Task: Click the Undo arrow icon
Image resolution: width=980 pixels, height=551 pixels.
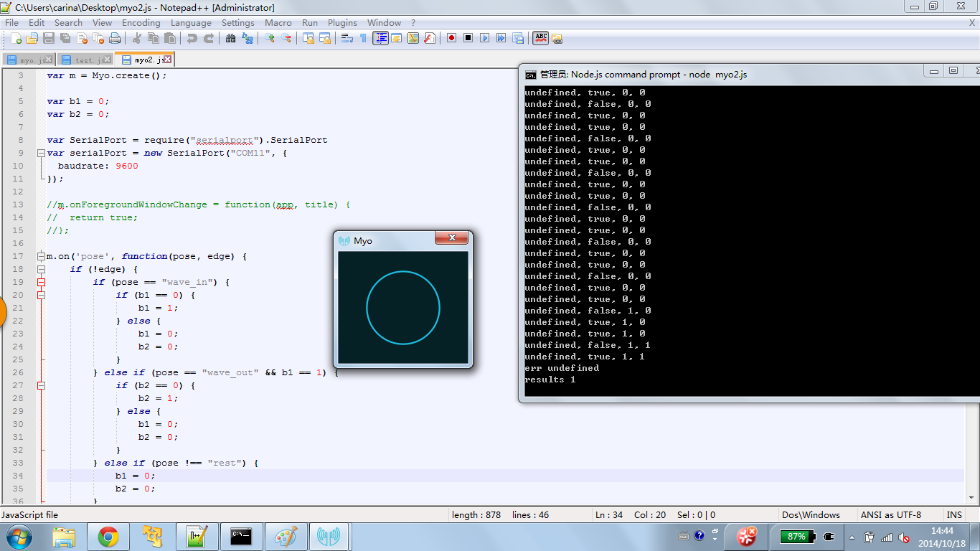Action: [192, 38]
